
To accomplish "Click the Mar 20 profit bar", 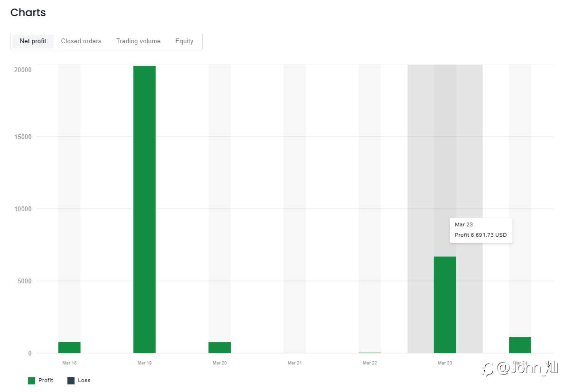I will 219,347.
